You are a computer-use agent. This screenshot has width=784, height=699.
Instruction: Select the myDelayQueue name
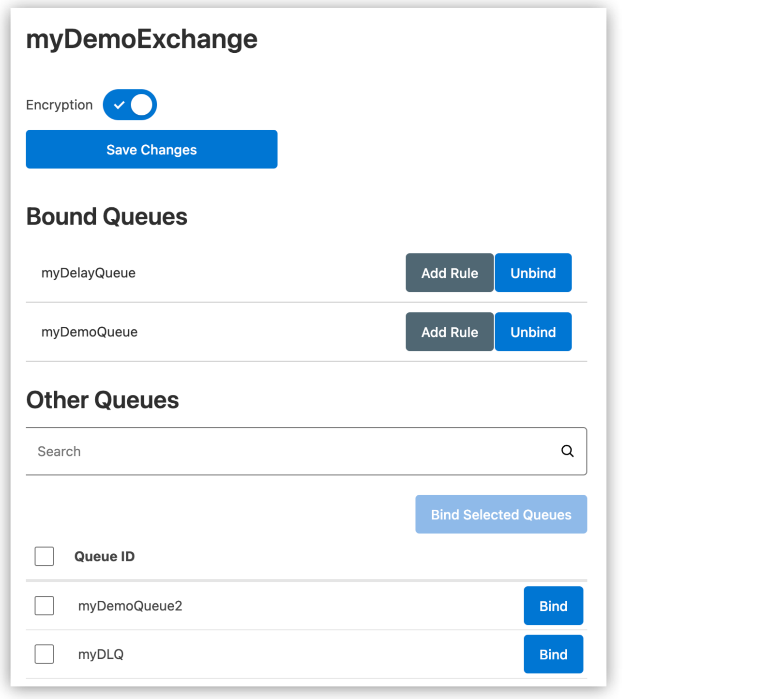[89, 273]
